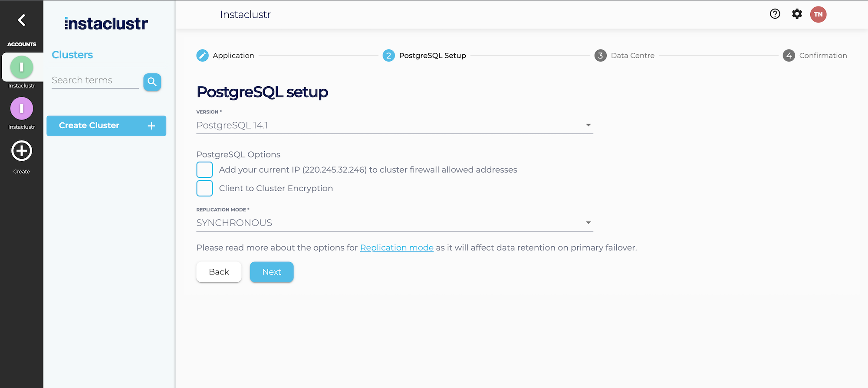
Task: Go to the Data Centre step
Action: click(625, 55)
